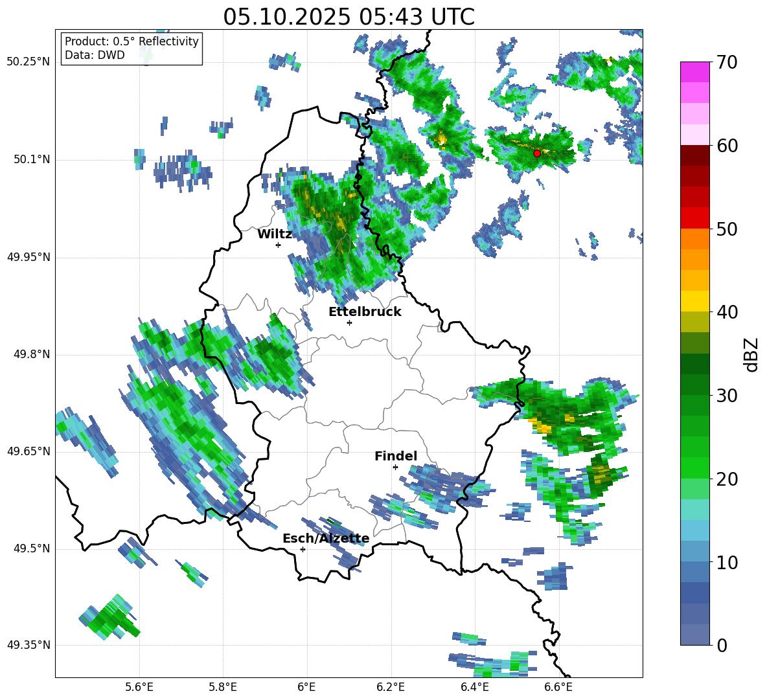Click the red radar site marker dot
The image size is (767, 700).
click(536, 153)
